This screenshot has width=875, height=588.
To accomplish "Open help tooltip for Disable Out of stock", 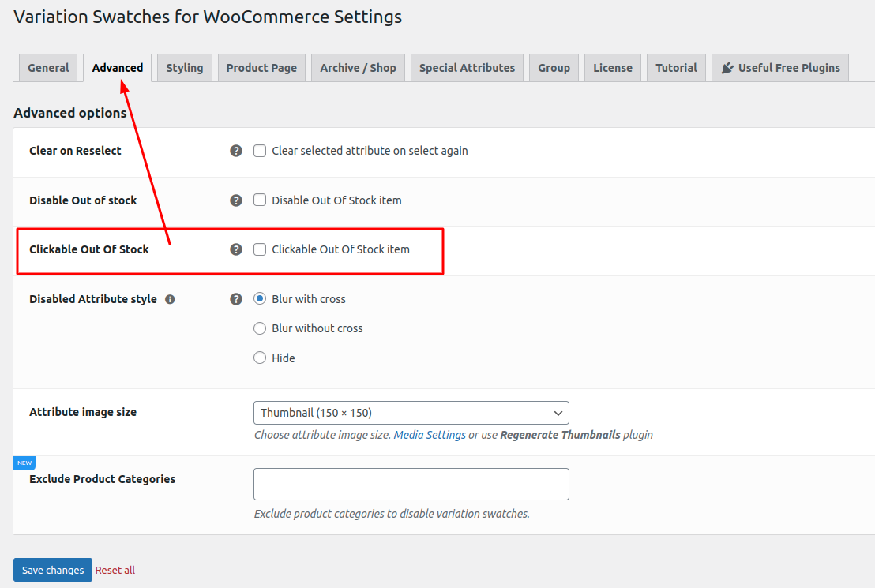I will 236,200.
